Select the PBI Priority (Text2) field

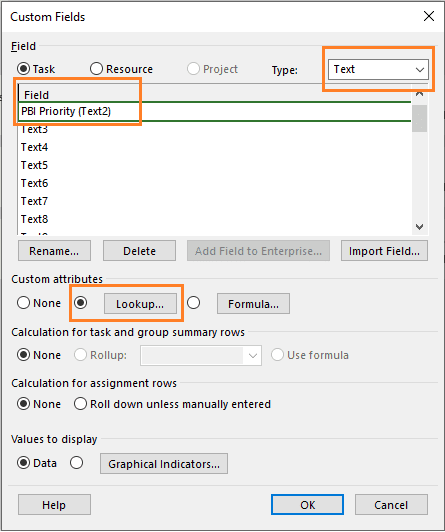point(214,111)
